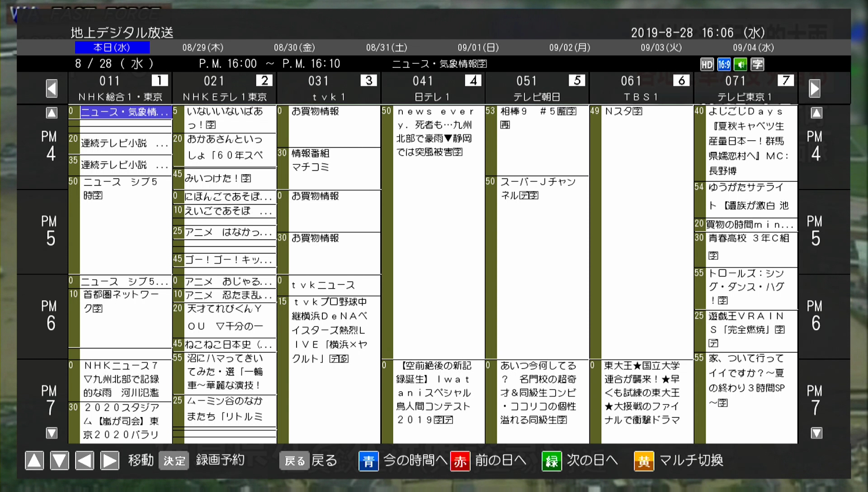Select channel 031 tvk1 header
The image size is (868, 492).
(x=329, y=88)
